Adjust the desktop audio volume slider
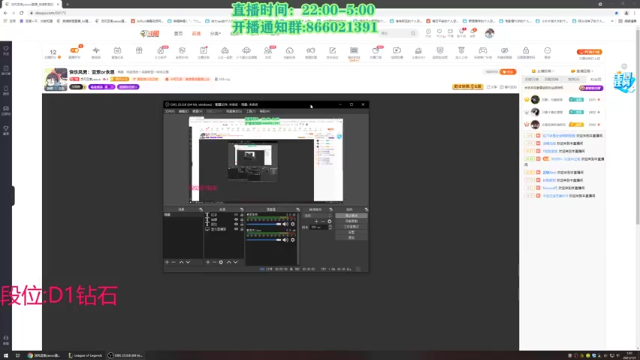 tap(264, 224)
